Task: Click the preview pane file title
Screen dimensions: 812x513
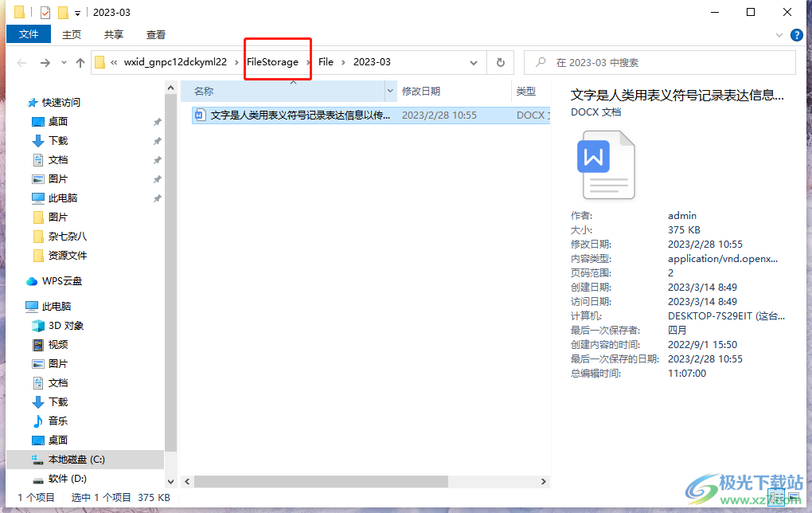Action: [677, 95]
